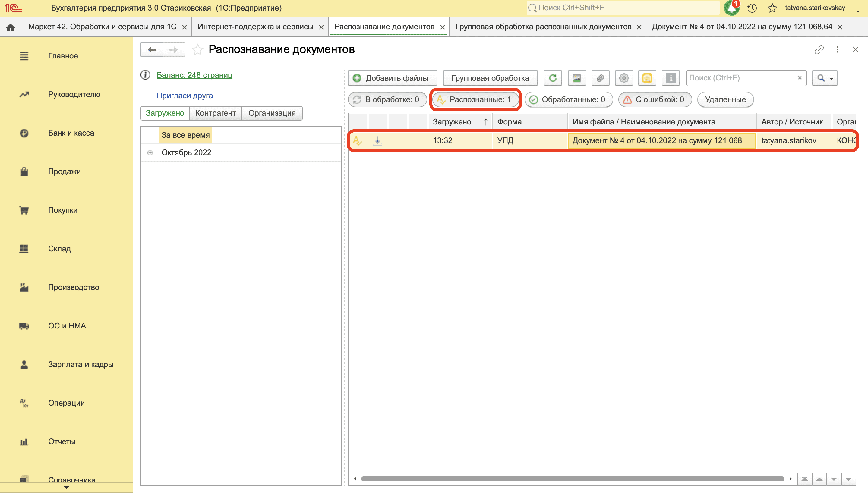The height and width of the screenshot is (493, 868).
Task: Click the balance info circle icon
Action: click(145, 75)
